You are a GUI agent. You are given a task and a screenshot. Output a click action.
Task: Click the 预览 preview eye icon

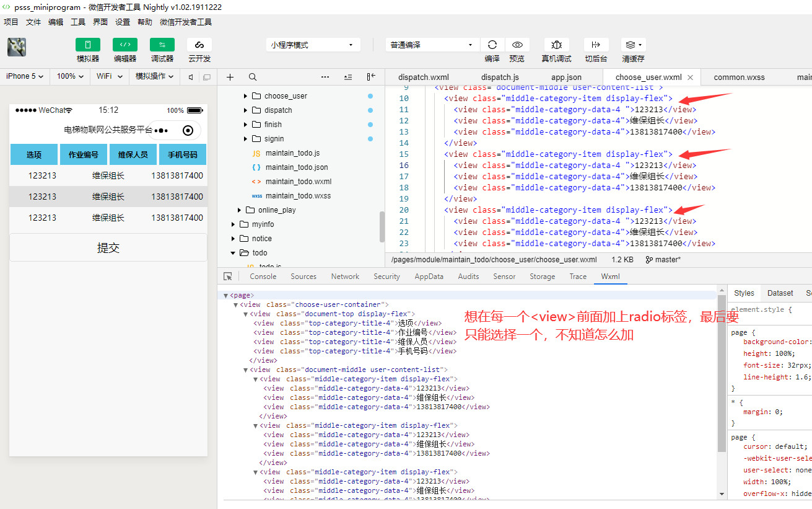pyautogui.click(x=517, y=45)
